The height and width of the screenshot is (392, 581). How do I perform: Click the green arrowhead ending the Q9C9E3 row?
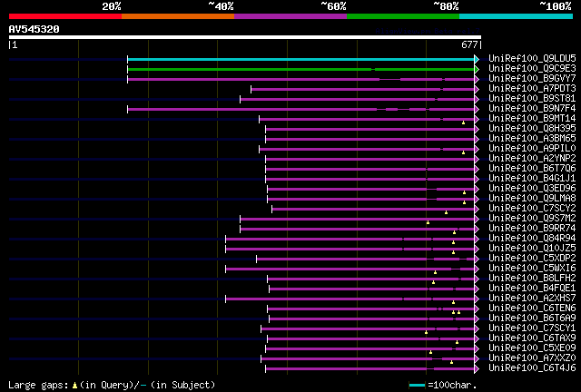click(x=477, y=69)
